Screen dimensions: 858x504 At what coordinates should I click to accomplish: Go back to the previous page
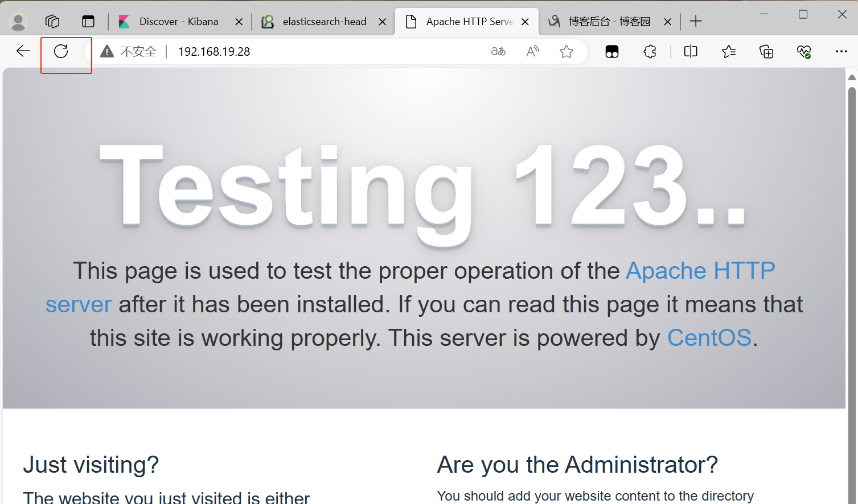coord(23,51)
